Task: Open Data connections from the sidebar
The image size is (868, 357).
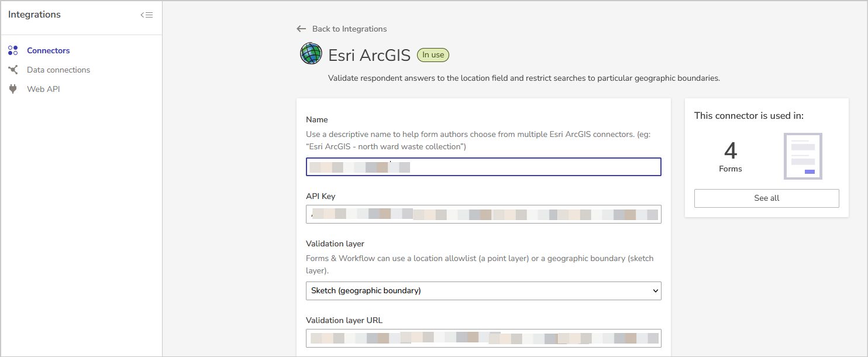Action: coord(58,70)
